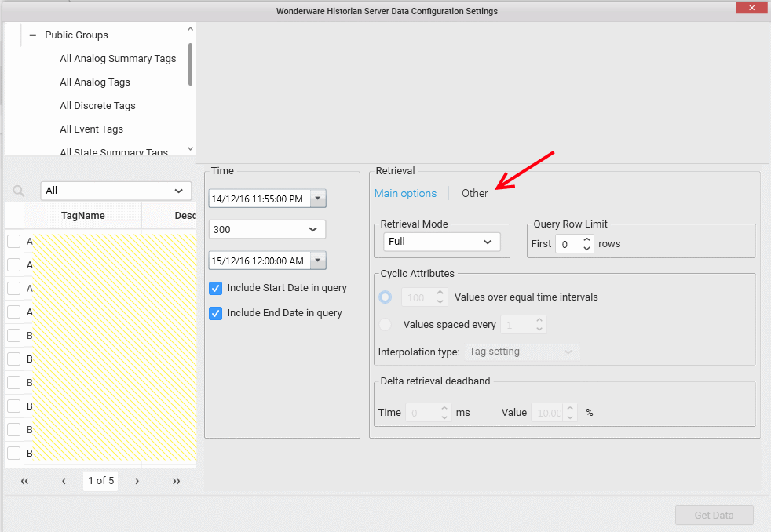Click the groups tree scroll-up arrow

[190, 29]
